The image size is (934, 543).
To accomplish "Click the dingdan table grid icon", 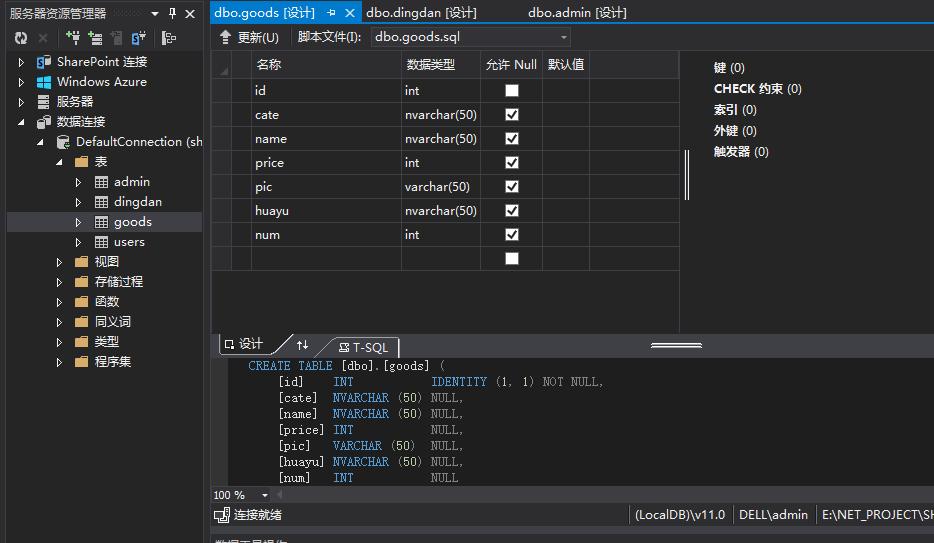I will [101, 202].
